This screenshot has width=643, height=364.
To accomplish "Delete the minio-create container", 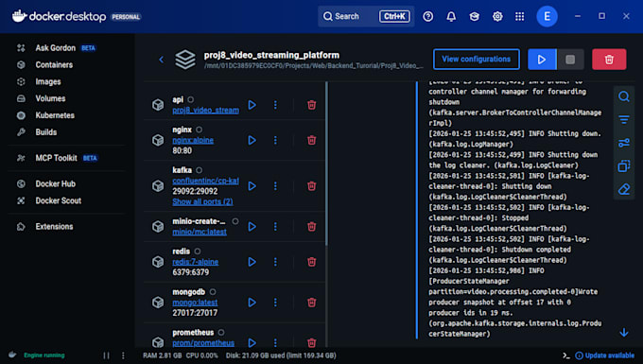I will [312, 227].
